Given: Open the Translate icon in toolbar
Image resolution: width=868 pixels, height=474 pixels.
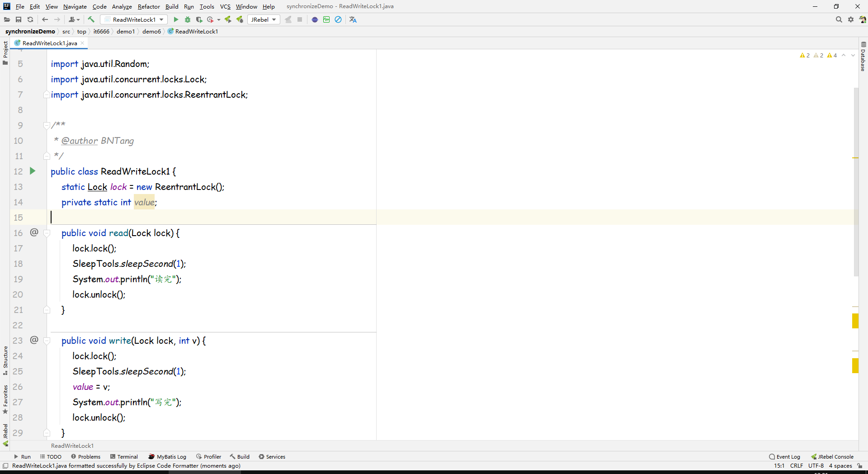Looking at the screenshot, I should coord(353,19).
